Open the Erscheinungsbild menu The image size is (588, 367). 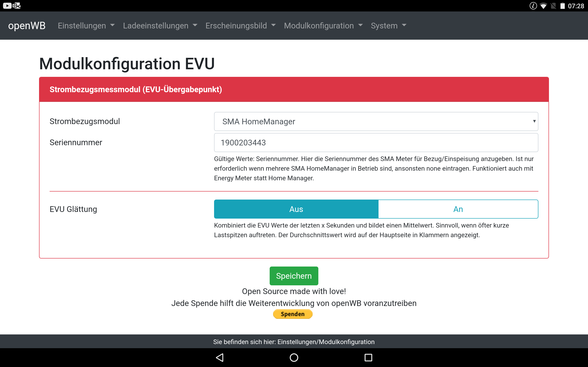pos(240,25)
